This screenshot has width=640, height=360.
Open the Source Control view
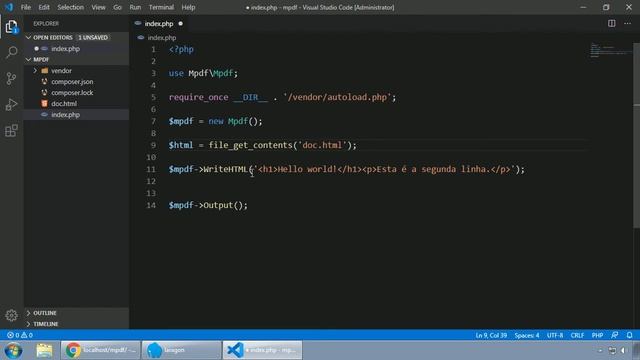[11, 78]
